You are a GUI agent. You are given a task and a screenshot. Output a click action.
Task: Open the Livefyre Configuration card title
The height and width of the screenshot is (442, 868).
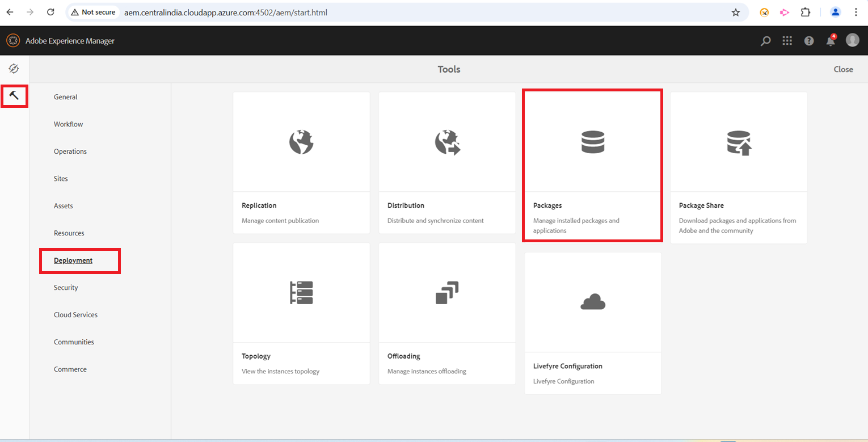pos(568,366)
